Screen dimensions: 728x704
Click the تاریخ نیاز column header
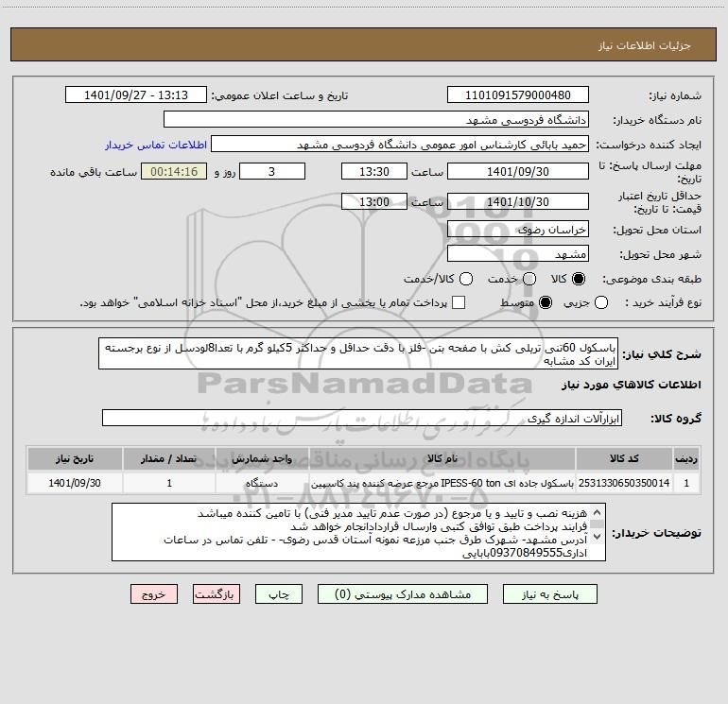tap(75, 458)
